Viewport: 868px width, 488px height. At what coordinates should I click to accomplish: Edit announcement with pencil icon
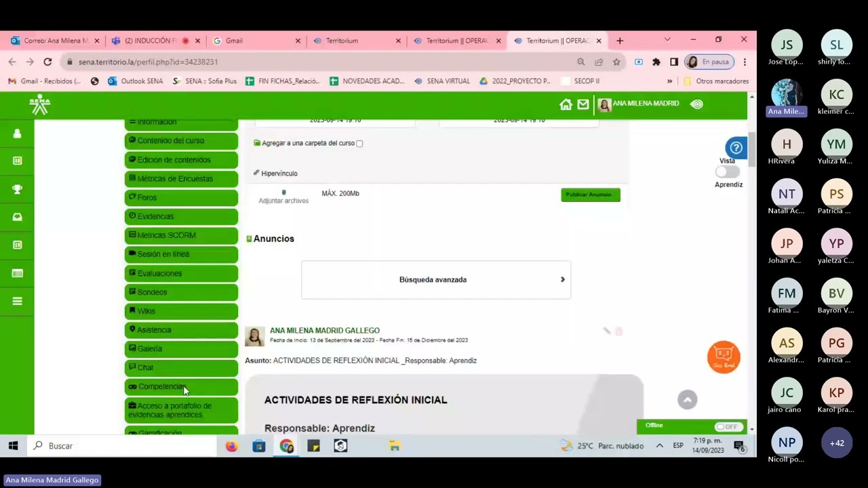[x=607, y=331]
